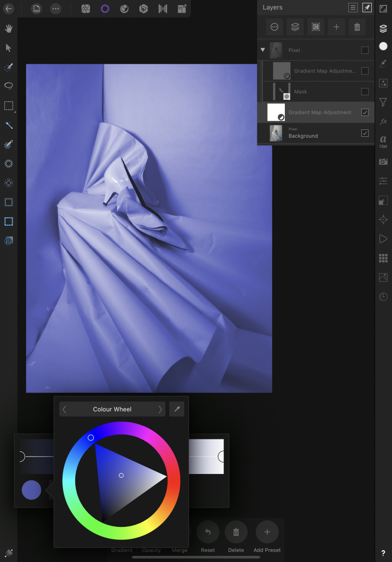392x562 pixels.
Task: Switch to next colour picker mode
Action: point(160,409)
